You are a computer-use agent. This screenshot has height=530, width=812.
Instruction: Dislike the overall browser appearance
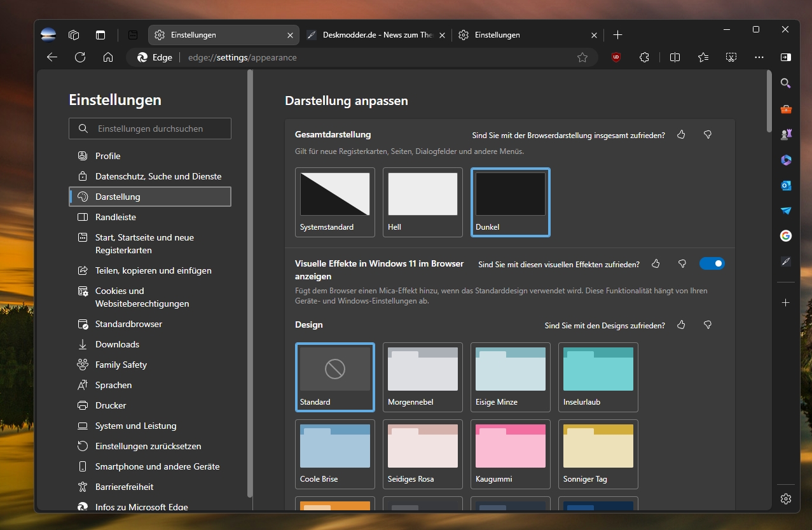click(708, 135)
